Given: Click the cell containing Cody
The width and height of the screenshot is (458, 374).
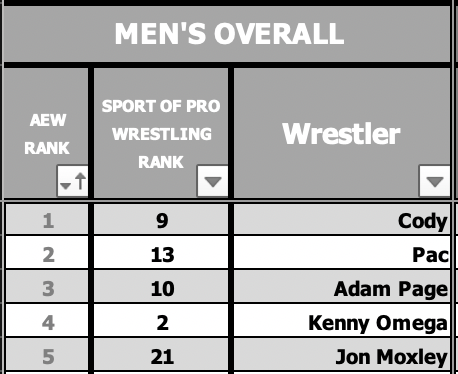Looking at the screenshot, I should [342, 219].
